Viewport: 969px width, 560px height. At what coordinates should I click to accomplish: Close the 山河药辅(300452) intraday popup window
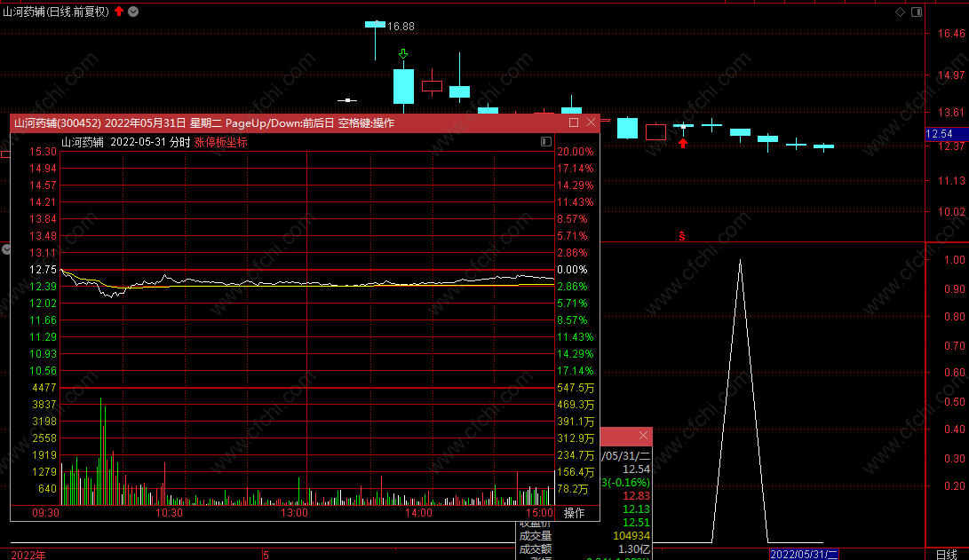pyautogui.click(x=591, y=122)
